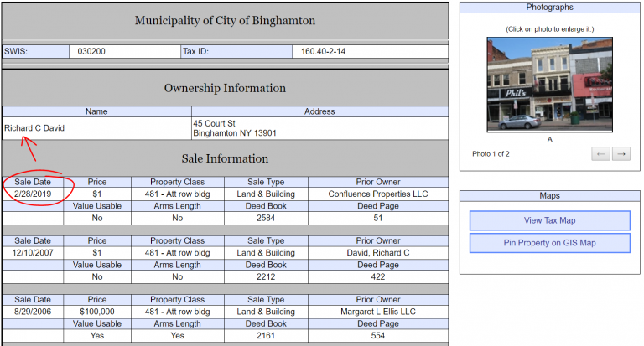Advance to next photo with right arrow
Viewport: 644px width, 346px height.
621,154
